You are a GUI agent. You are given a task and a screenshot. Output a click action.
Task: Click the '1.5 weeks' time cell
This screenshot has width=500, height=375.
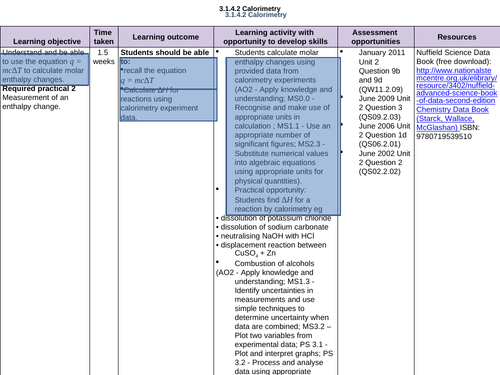104,57
